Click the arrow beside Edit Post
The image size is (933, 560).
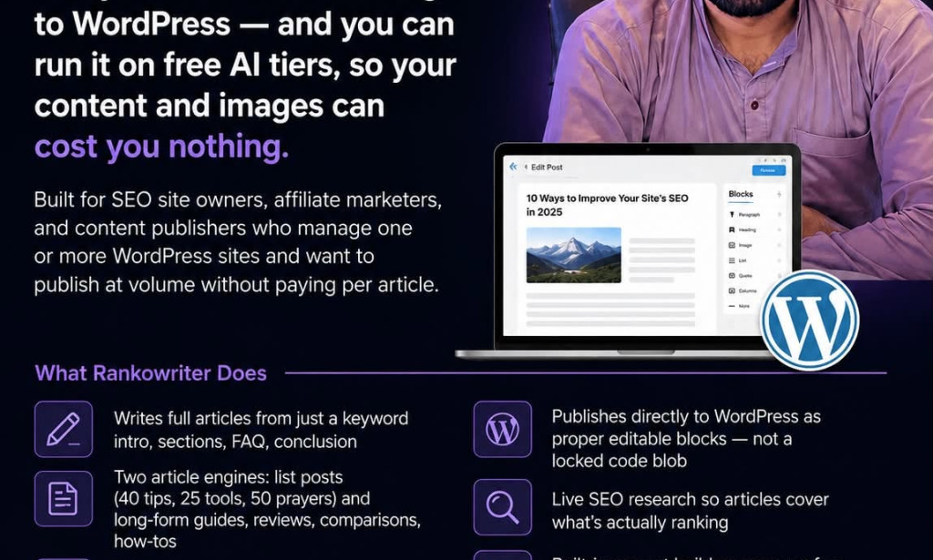click(x=526, y=167)
